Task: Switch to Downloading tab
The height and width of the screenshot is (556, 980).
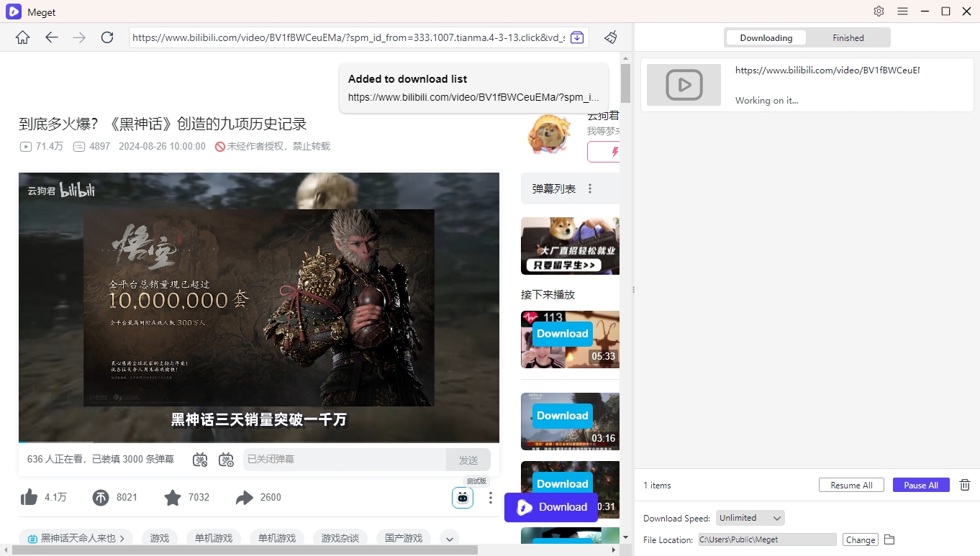Action: [x=766, y=37]
